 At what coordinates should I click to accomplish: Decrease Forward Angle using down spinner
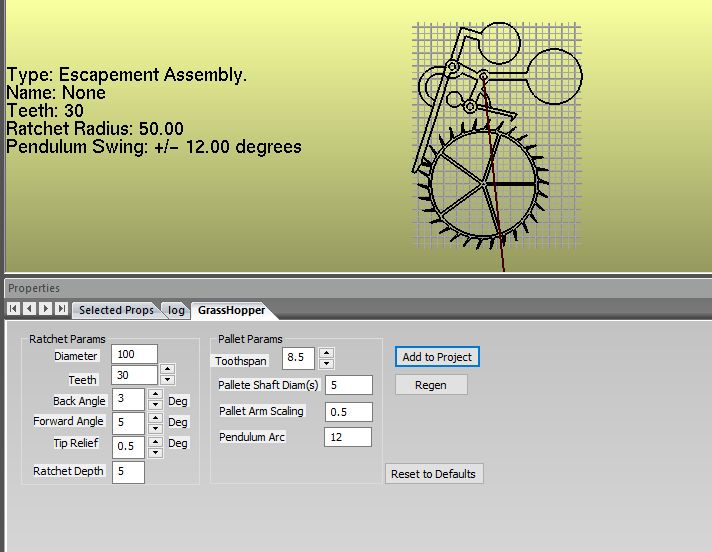pyautogui.click(x=154, y=428)
